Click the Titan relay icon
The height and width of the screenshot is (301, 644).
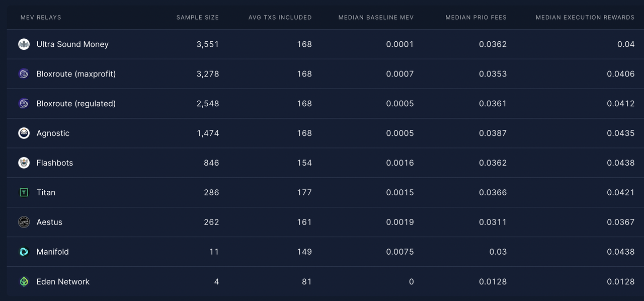pos(24,193)
